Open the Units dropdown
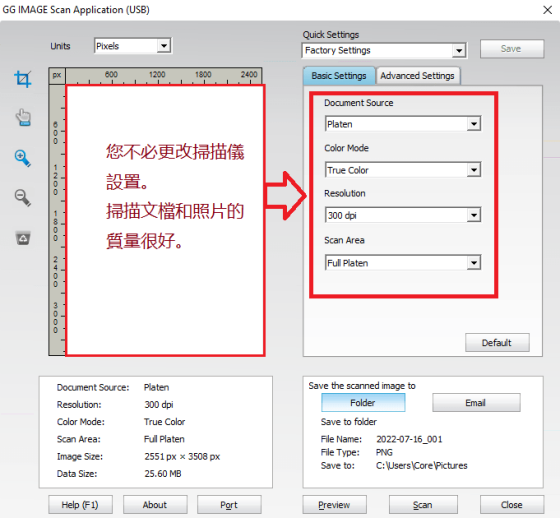This screenshot has width=560, height=518. pos(133,46)
